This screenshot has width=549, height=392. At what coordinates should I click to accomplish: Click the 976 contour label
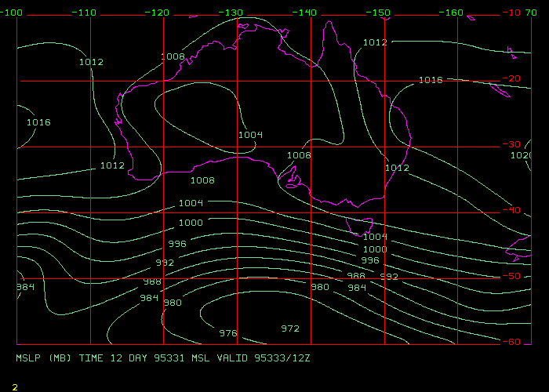(x=227, y=333)
